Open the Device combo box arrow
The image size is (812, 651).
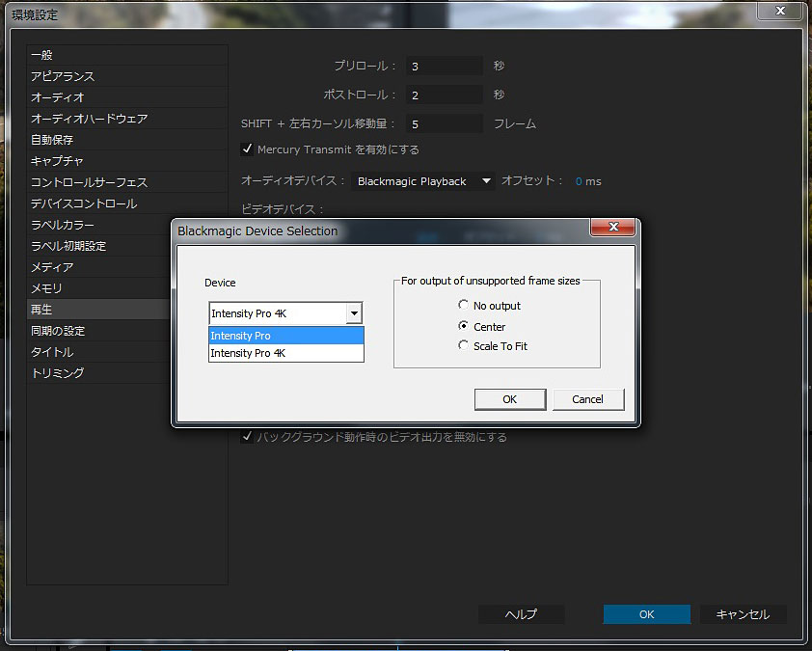(354, 313)
